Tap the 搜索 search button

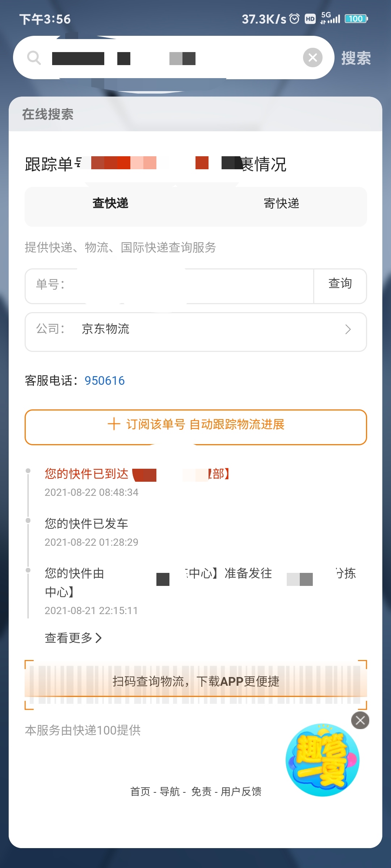(356, 58)
